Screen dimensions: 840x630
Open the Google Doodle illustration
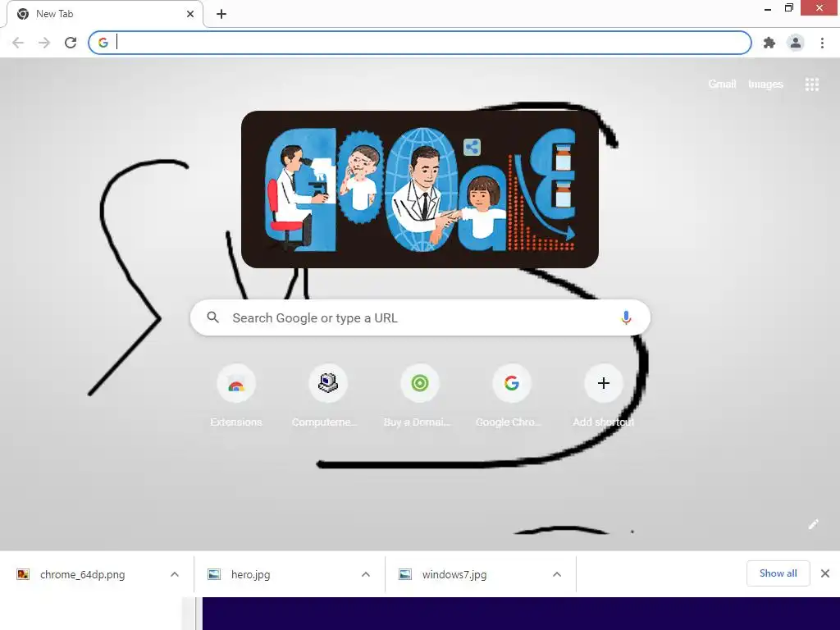419,189
